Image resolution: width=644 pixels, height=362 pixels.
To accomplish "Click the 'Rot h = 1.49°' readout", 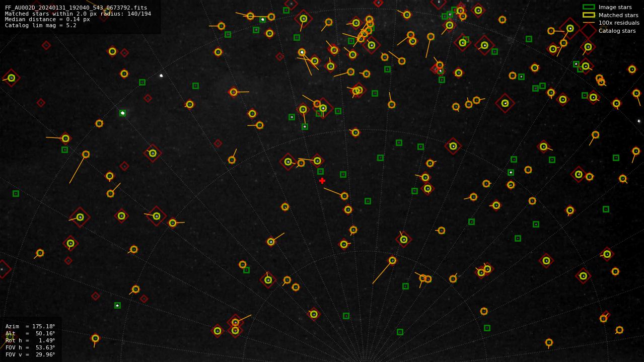I will [30, 340].
